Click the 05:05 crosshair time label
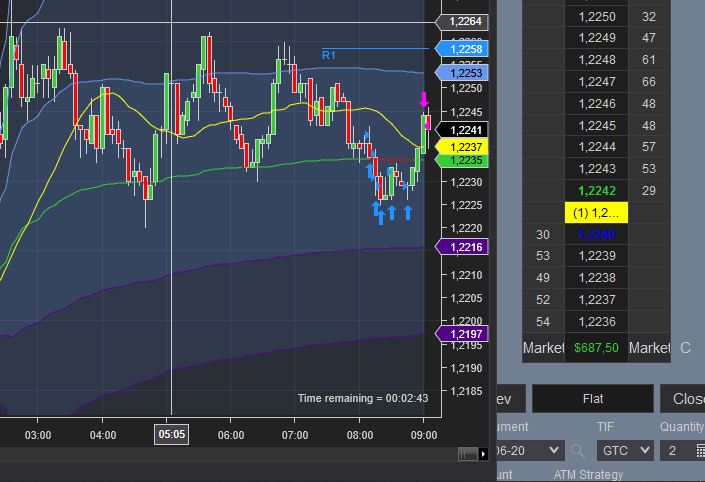This screenshot has width=705, height=482. 172,434
